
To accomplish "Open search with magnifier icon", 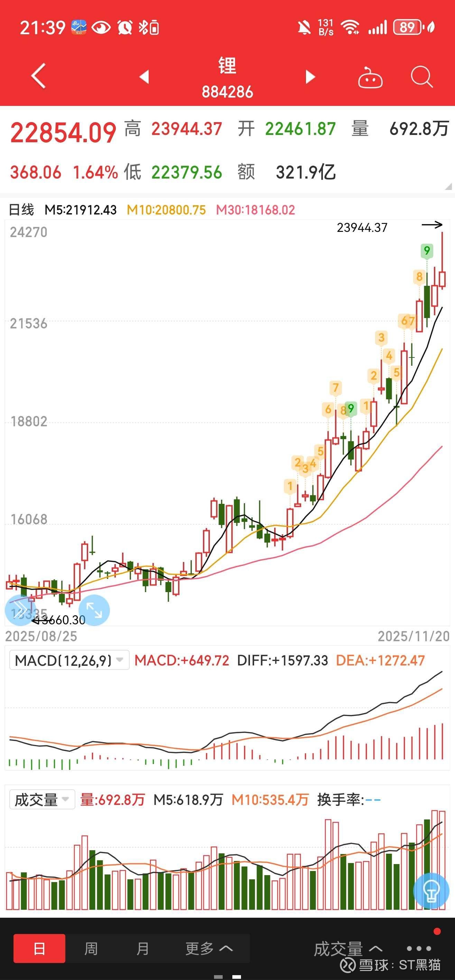I will (x=421, y=77).
